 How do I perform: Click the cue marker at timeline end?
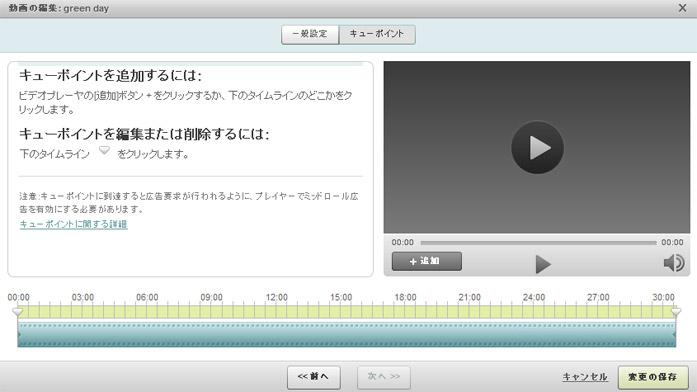(676, 312)
